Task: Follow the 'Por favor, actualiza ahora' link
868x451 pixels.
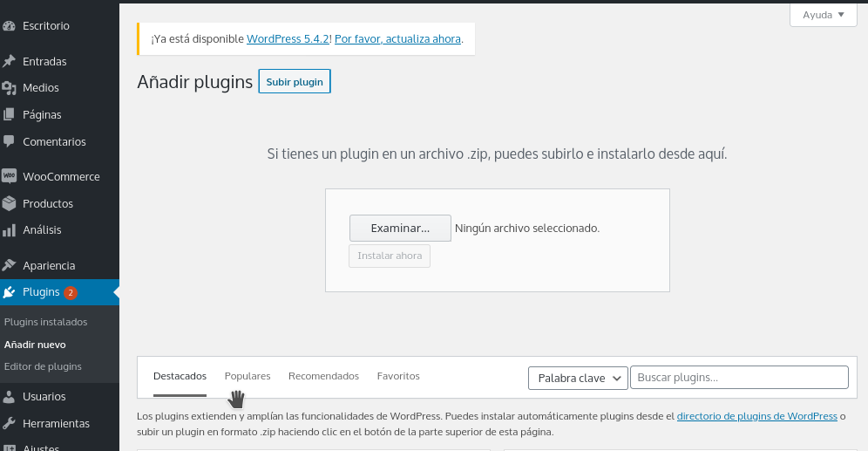Action: pos(397,39)
